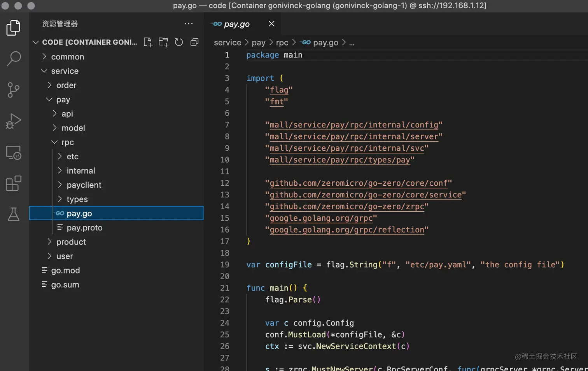Click line number 19 in the gutter
Image resolution: width=588 pixels, height=371 pixels.
click(225, 265)
